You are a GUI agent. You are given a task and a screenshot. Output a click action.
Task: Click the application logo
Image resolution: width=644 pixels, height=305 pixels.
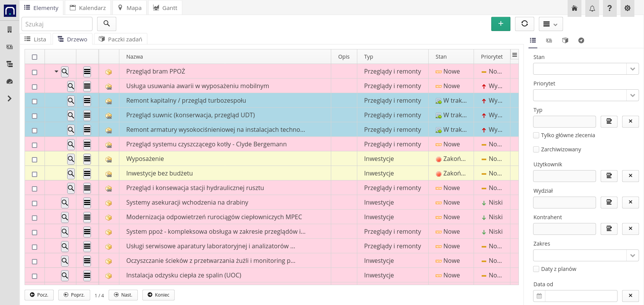(10, 10)
